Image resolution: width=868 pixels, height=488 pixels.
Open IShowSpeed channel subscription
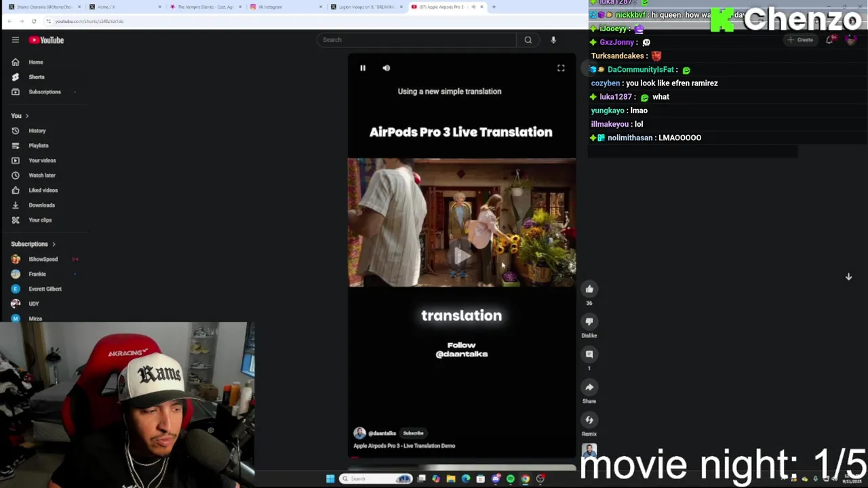click(44, 259)
